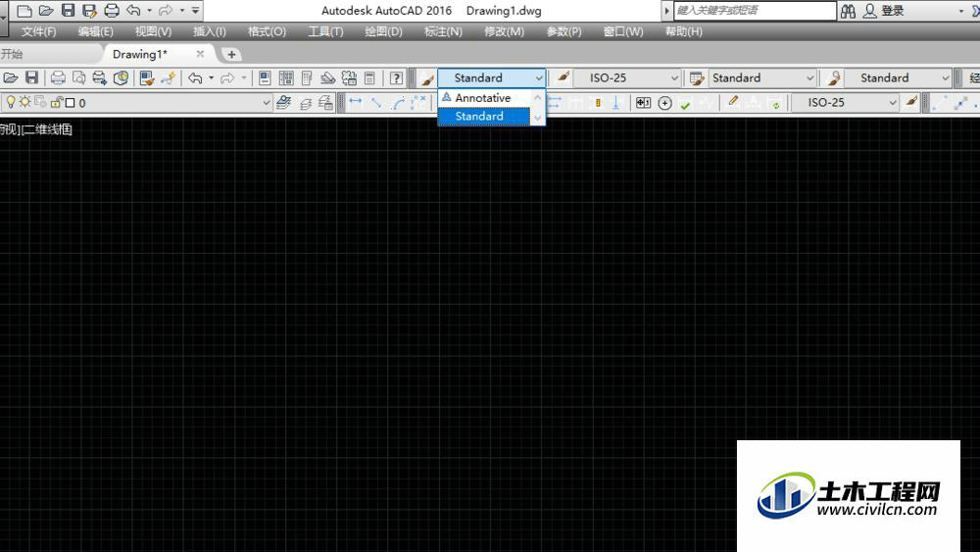Customize the Quick Access toolbar dropdown
980x552 pixels.
pyautogui.click(x=196, y=11)
